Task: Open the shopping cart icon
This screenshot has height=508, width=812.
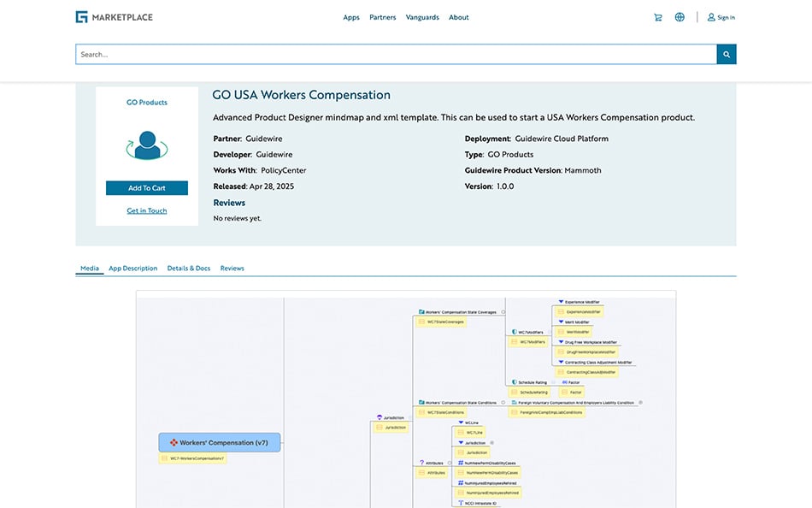Action: 657,16
